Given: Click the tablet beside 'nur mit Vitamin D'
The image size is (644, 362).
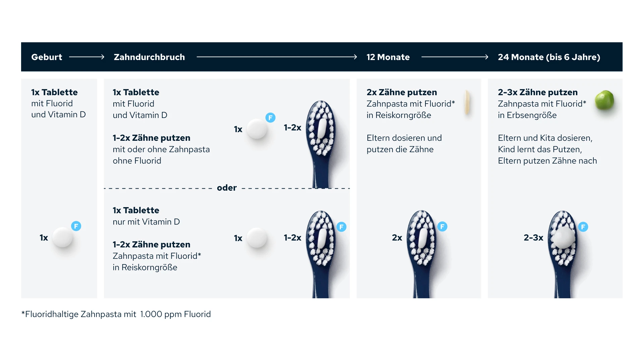Looking at the screenshot, I should pyautogui.click(x=256, y=238).
